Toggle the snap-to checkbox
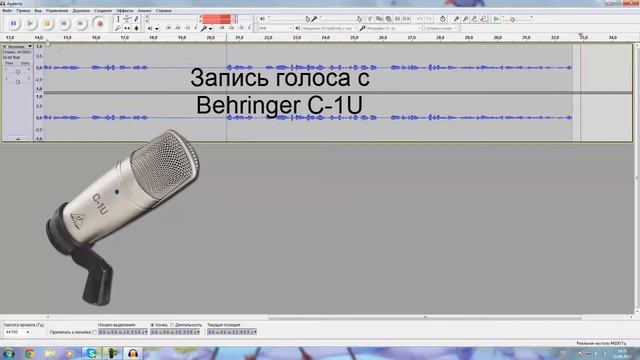640x360 pixels. (94, 332)
